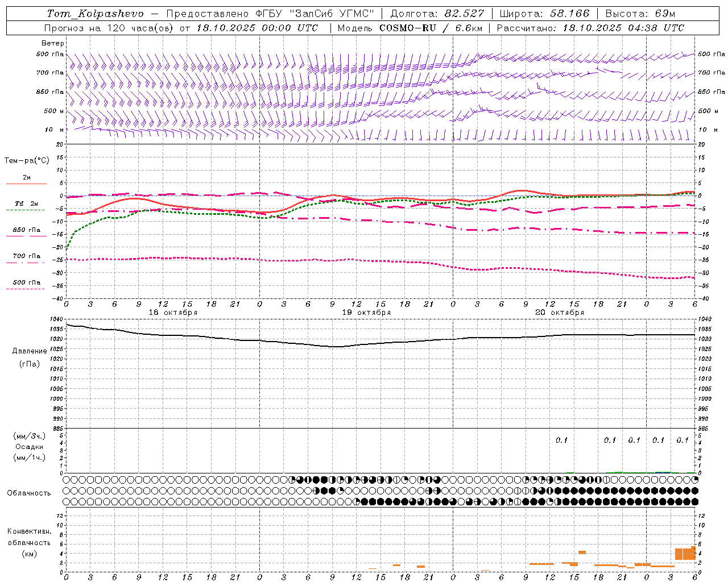Click the "Давление" pressure panel label
Viewport: 728px width, 582px height.
(30, 351)
